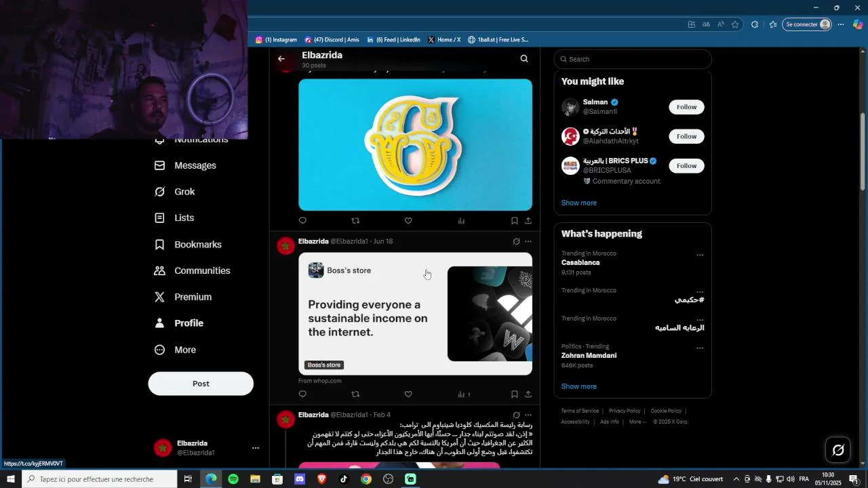Open Profile in the sidebar

click(179, 323)
